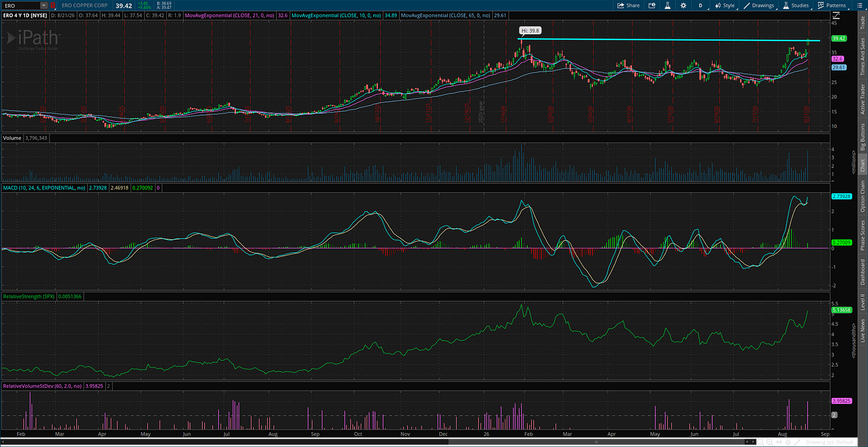Click the flask icon left of the gear
This screenshot has width=868, height=447.
(x=668, y=5)
